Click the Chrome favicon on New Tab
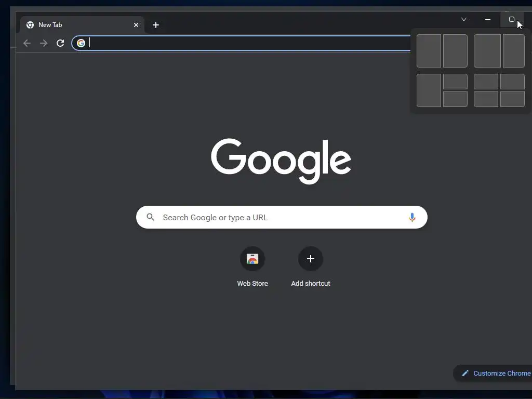The height and width of the screenshot is (399, 532). (30, 25)
